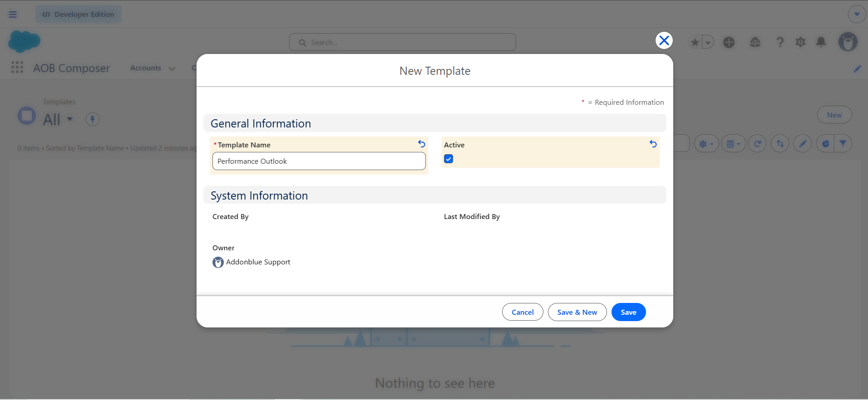868x400 pixels.
Task: Undo the Active field change
Action: 653,144
